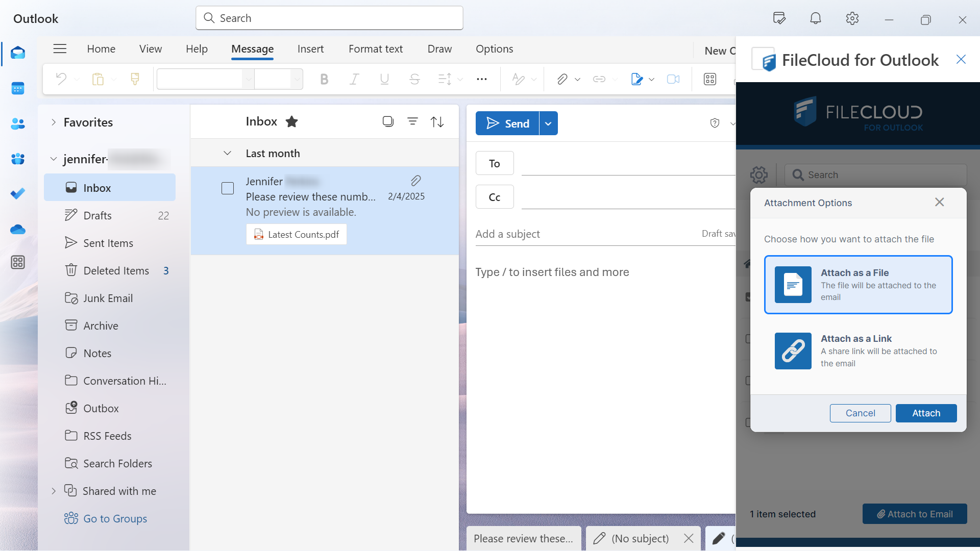The width and height of the screenshot is (980, 551).
Task: Open the notifications bell
Action: 816,19
